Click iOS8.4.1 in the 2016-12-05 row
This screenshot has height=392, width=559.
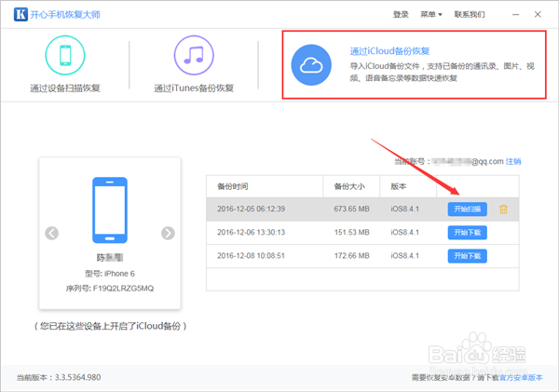point(404,209)
